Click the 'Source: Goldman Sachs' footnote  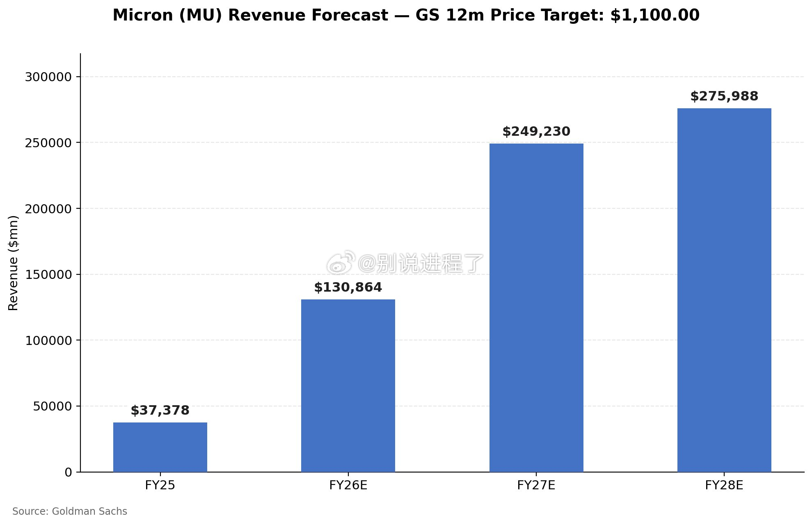click(x=70, y=511)
